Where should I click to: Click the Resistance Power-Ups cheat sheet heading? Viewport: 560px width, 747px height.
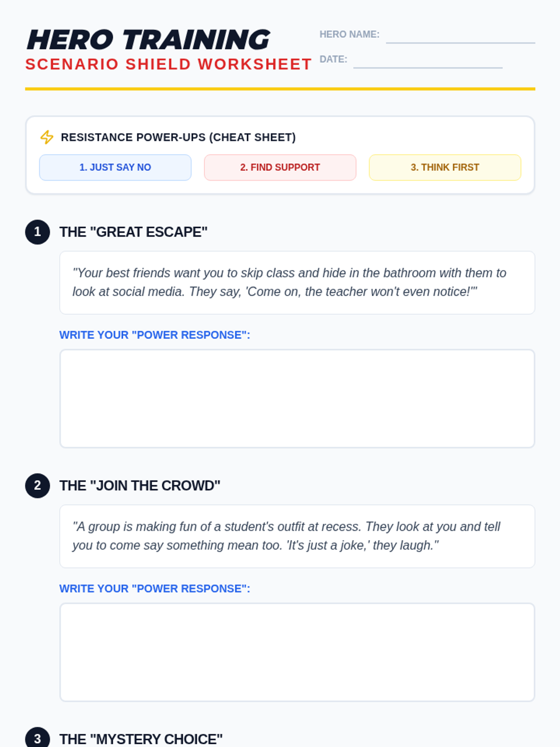pos(178,137)
